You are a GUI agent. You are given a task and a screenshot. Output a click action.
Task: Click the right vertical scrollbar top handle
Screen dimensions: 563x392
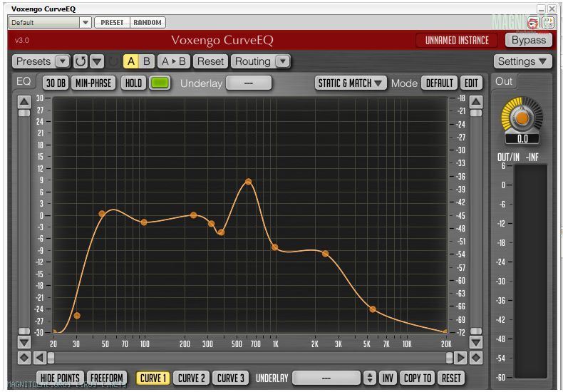(476, 113)
